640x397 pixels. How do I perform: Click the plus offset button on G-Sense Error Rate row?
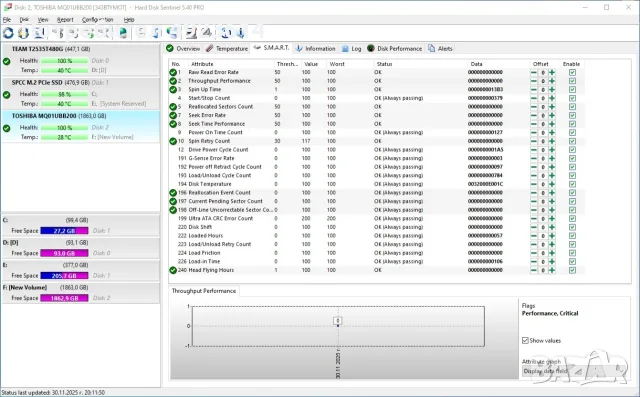pos(552,158)
